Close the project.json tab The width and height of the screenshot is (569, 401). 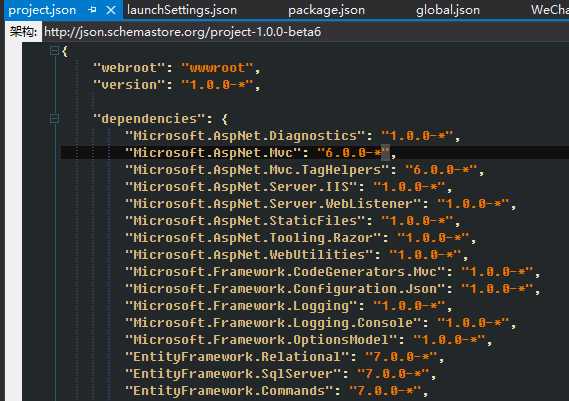[x=111, y=10]
